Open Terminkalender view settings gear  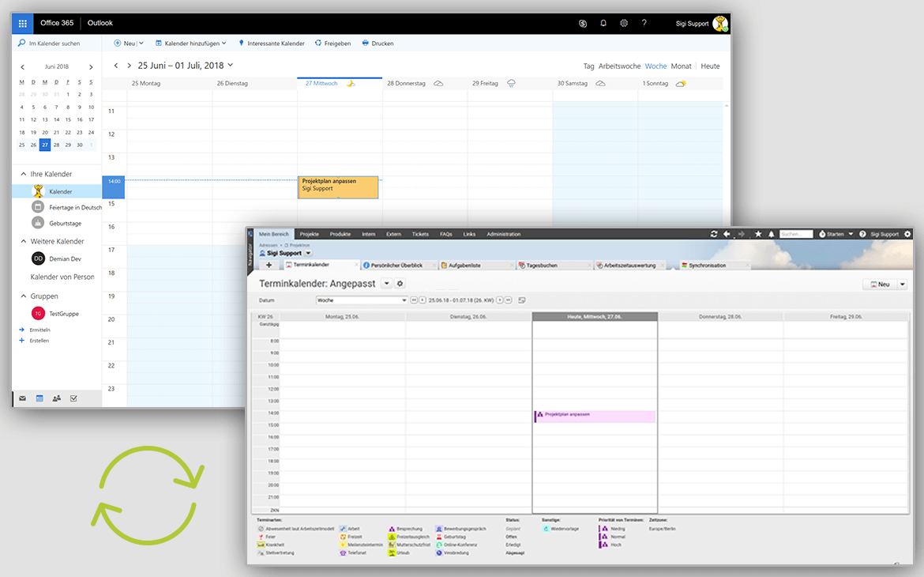pos(400,284)
